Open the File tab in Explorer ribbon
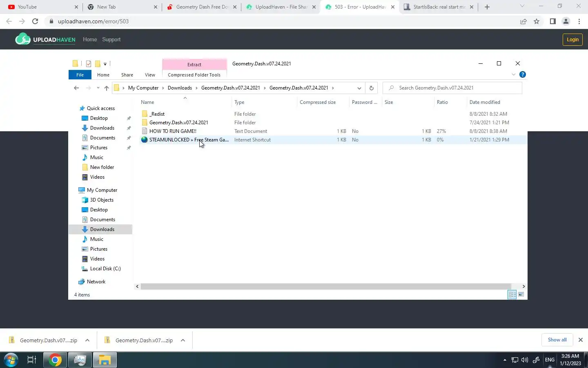This screenshot has height=368, width=588. pos(80,75)
